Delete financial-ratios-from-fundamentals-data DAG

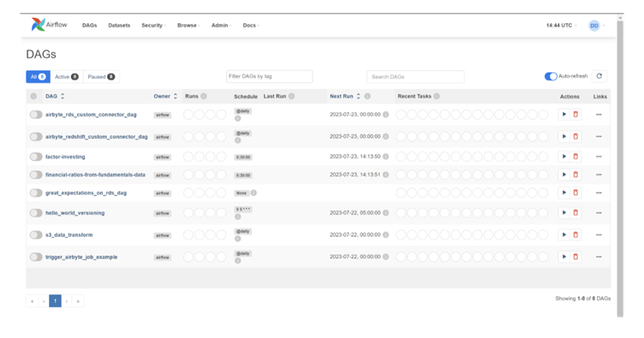tap(575, 175)
